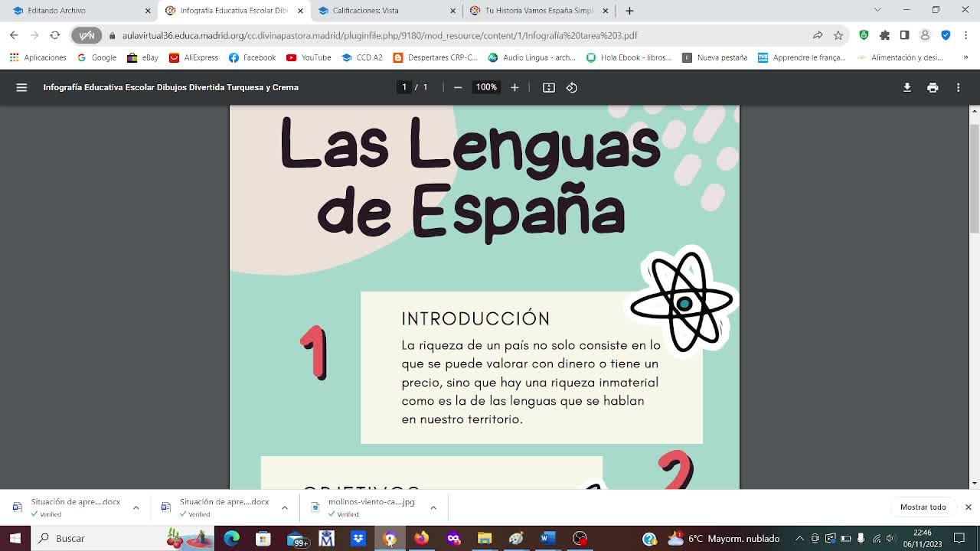Open the green lock shield extension
This screenshot has height=551, width=980.
[x=864, y=35]
